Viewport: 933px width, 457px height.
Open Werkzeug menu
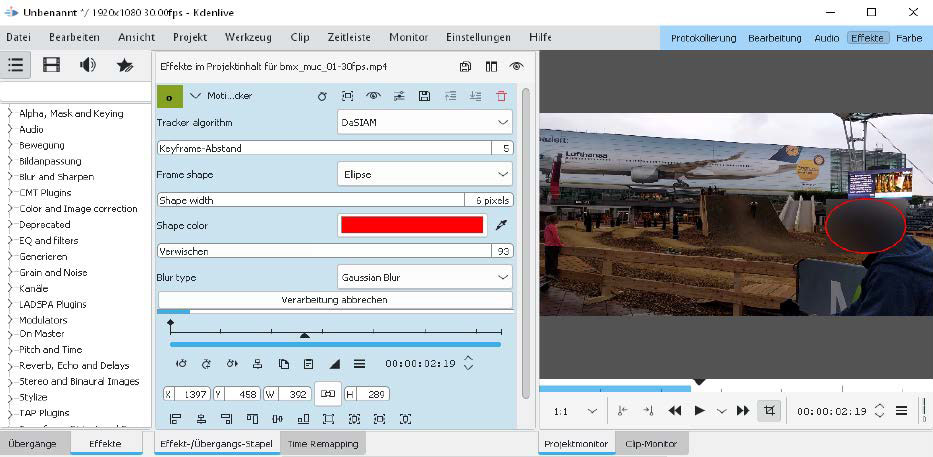tap(248, 37)
